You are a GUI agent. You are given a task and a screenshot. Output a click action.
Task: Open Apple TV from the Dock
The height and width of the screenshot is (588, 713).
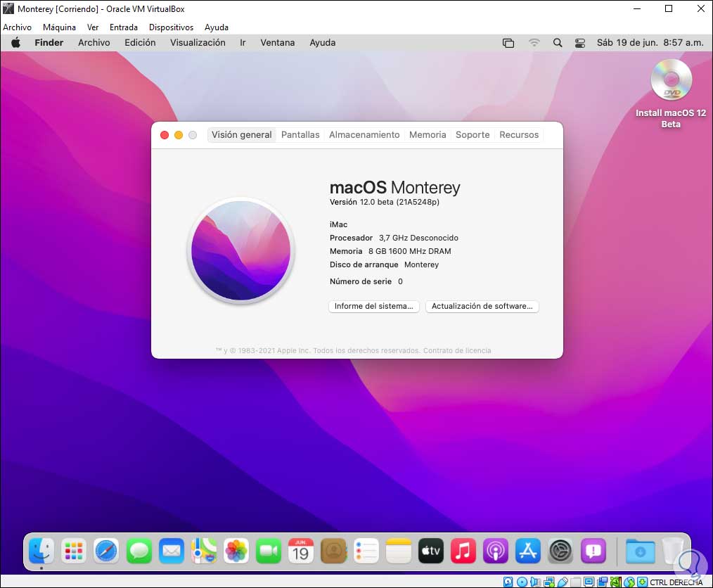(430, 551)
